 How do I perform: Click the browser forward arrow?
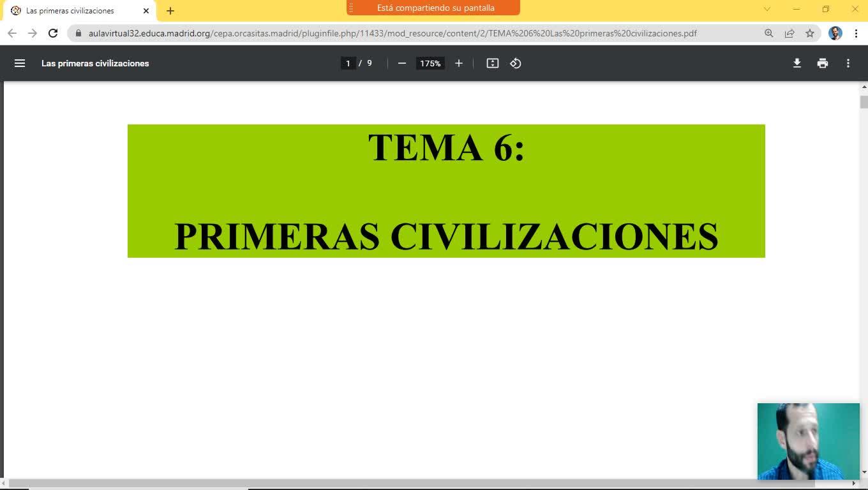click(x=33, y=33)
